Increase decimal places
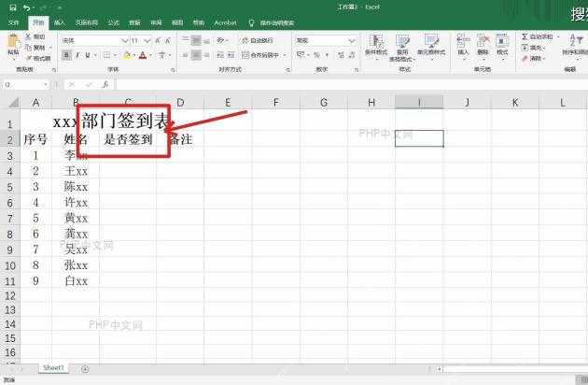This screenshot has width=588, height=385. click(341, 55)
